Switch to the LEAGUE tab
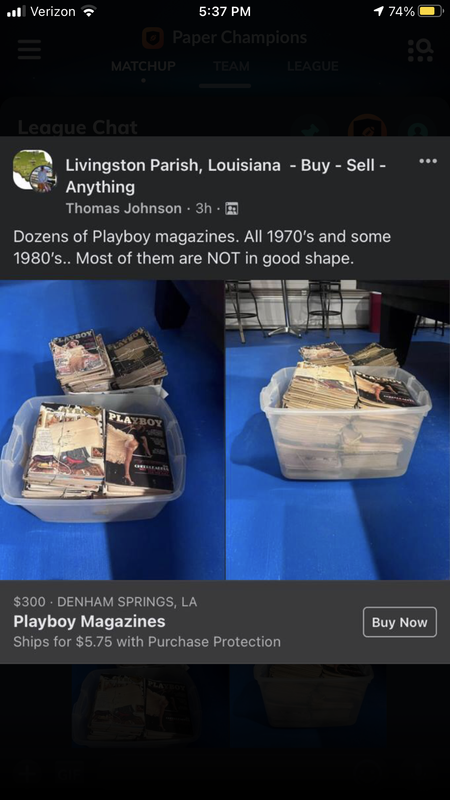Screen dimensions: 450x800 (313, 66)
